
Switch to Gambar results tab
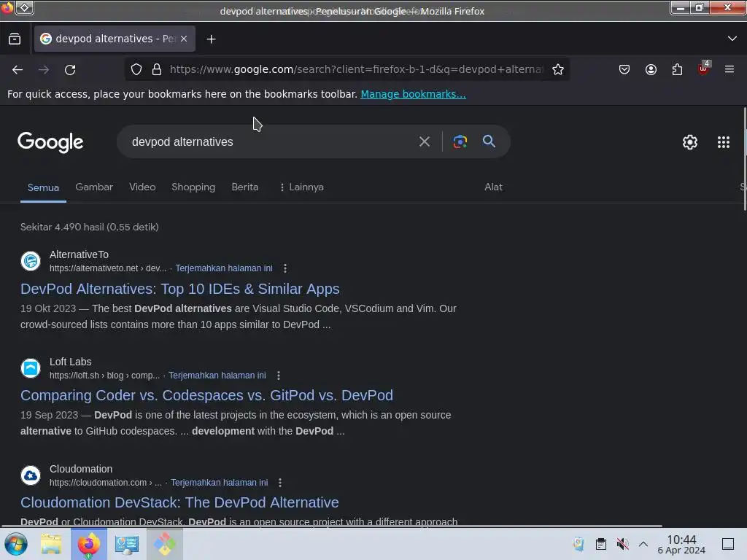(x=94, y=187)
